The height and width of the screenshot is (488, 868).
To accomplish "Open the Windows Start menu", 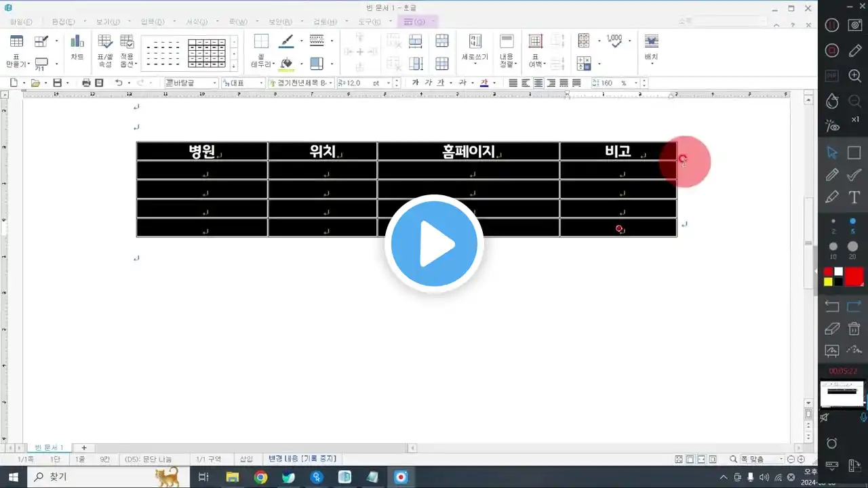I will [x=14, y=477].
